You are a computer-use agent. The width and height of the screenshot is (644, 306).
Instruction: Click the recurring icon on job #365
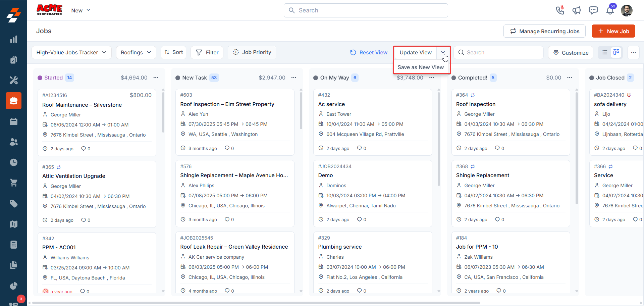tap(59, 167)
